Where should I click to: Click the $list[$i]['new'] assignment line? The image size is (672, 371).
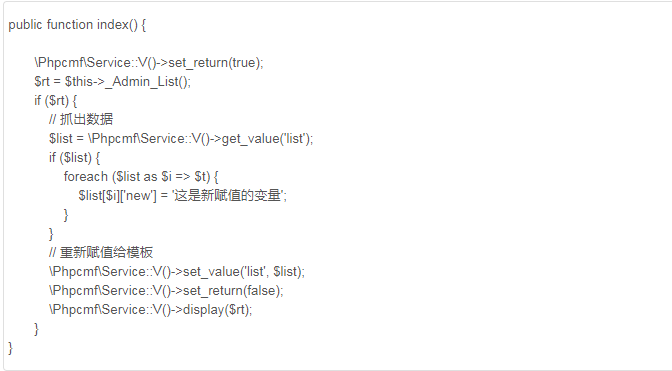coord(183,196)
